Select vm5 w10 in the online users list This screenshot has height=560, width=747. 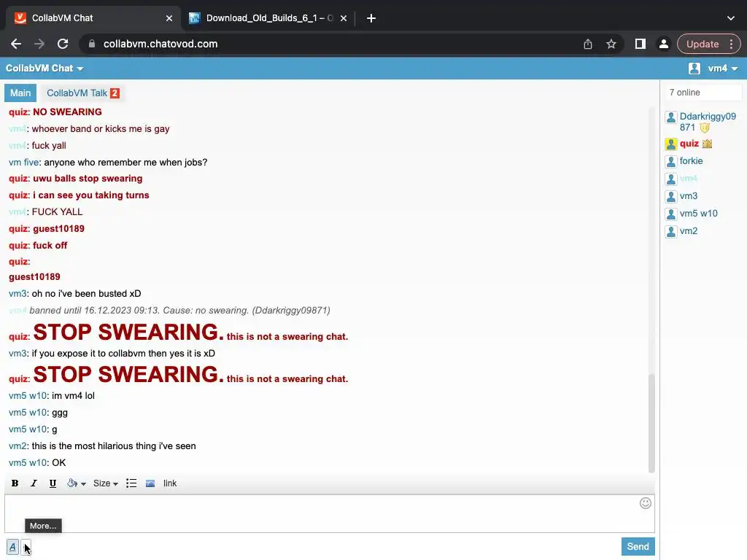(x=698, y=214)
